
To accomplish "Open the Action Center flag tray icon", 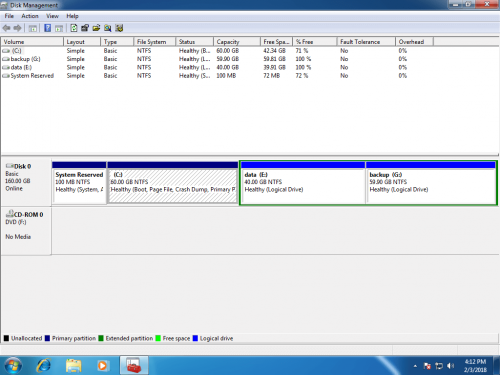I will pos(427,366).
